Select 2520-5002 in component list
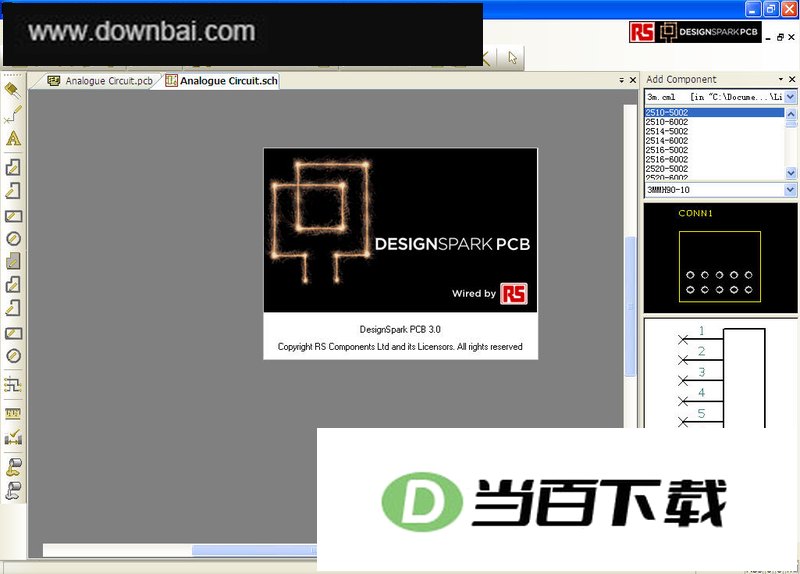800x574 pixels. [714, 168]
